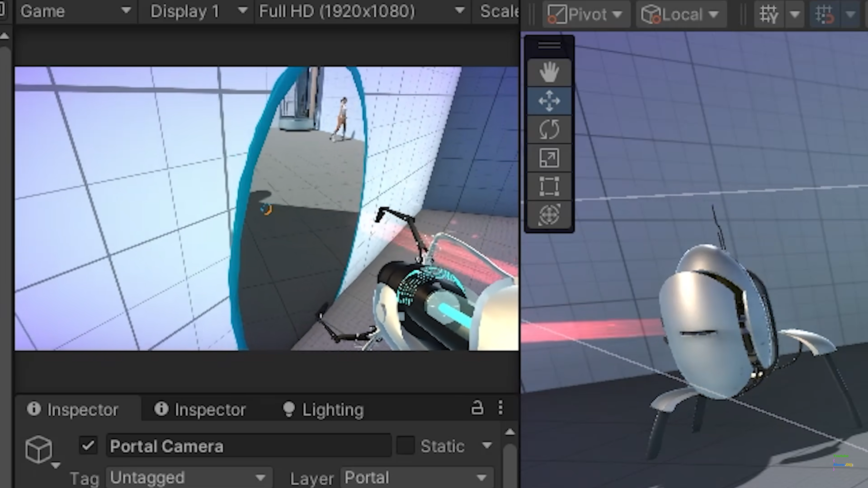This screenshot has width=868, height=488.
Task: Click the Scale label in Game view
Action: point(499,11)
